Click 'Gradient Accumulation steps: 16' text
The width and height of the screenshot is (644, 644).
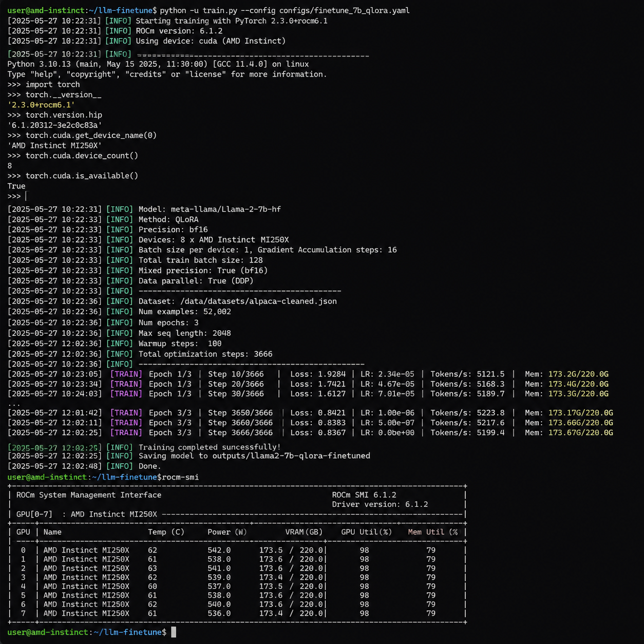[327, 250]
